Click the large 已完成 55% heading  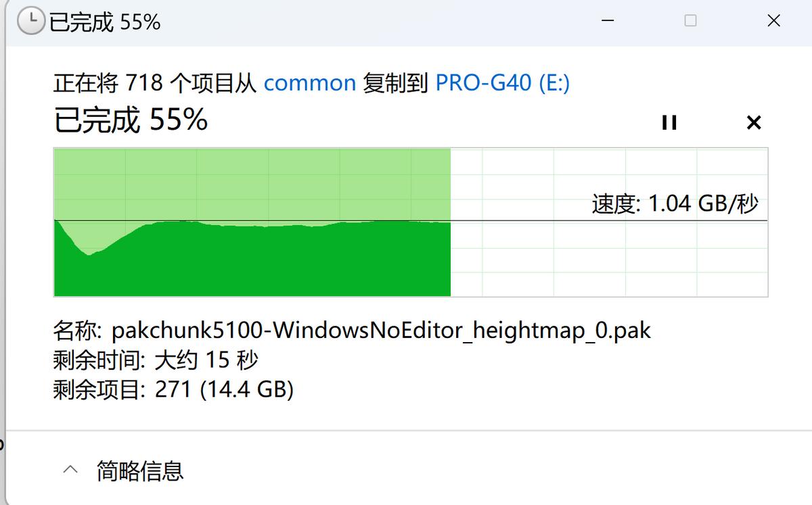point(131,121)
